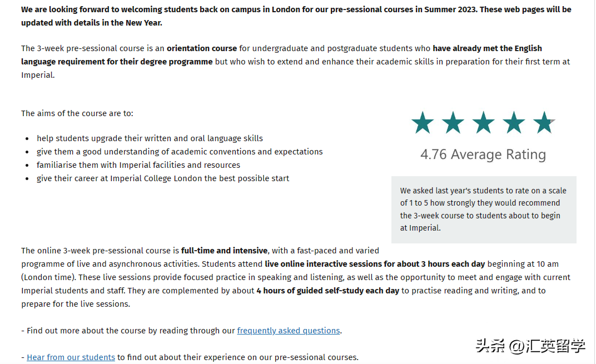Click the aims of the course heading
Viewport: 596px width, 364px height.
pyautogui.click(x=77, y=113)
